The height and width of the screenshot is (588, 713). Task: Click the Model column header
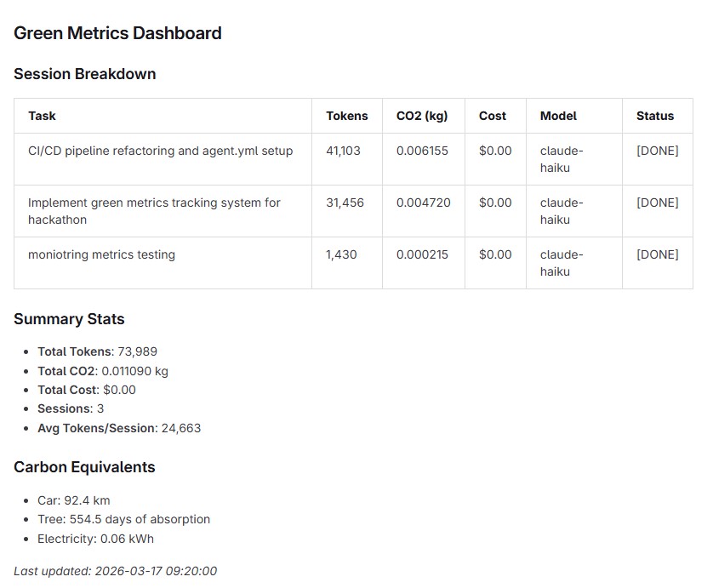pyautogui.click(x=558, y=116)
